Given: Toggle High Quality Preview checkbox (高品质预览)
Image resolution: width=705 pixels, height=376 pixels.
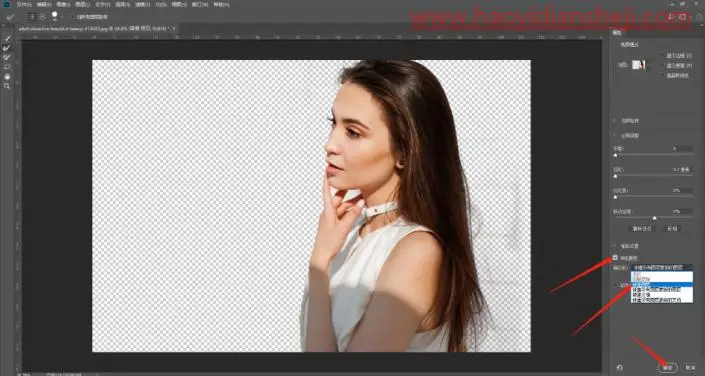Looking at the screenshot, I should point(662,76).
